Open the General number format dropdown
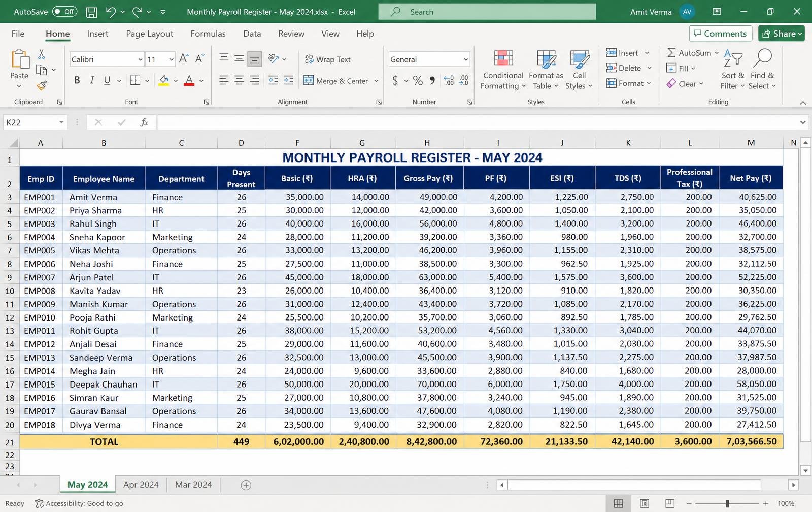This screenshot has height=512, width=812. click(x=465, y=59)
